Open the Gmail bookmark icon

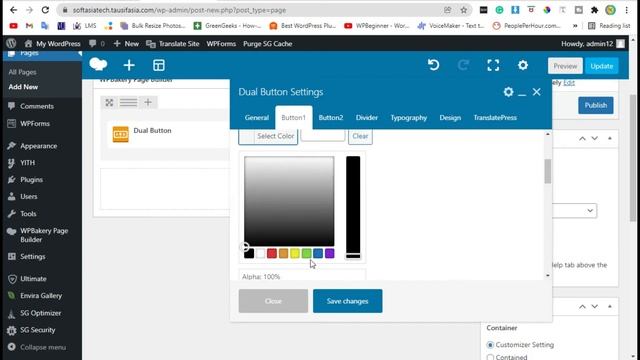pyautogui.click(x=29, y=26)
